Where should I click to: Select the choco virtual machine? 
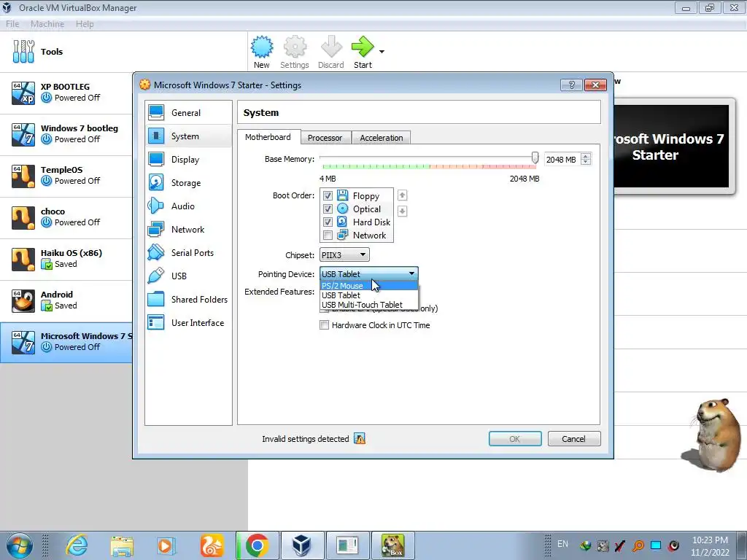pos(66,217)
